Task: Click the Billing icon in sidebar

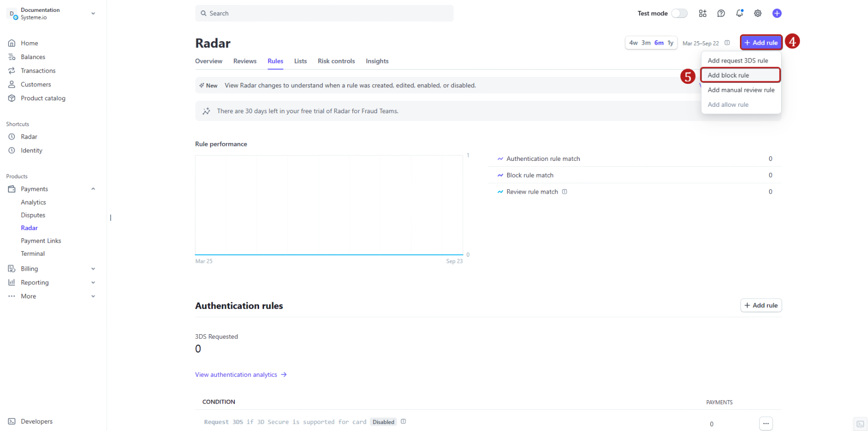Action: coord(12,269)
